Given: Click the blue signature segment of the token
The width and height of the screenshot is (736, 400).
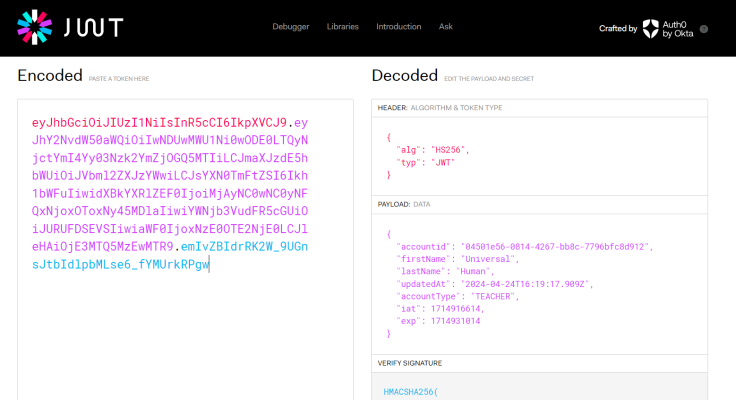Looking at the screenshot, I should click(169, 255).
